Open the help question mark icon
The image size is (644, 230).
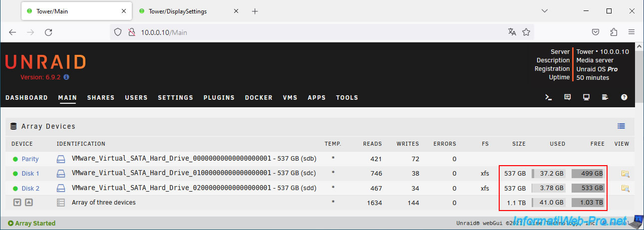(624, 97)
